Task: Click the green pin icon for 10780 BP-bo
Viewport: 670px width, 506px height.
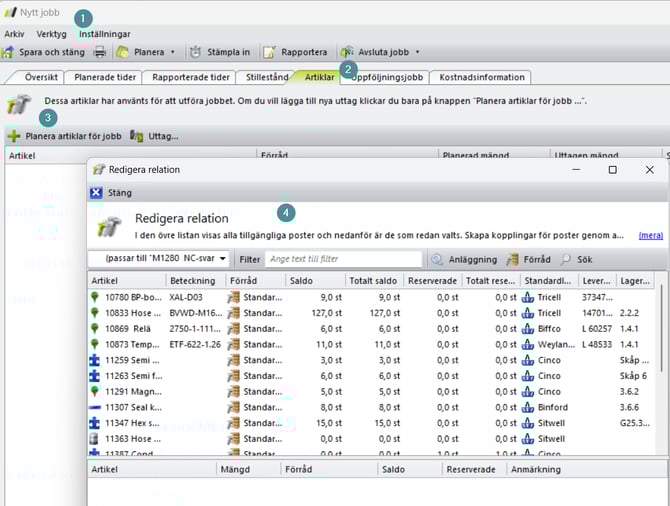Action: coord(95,297)
